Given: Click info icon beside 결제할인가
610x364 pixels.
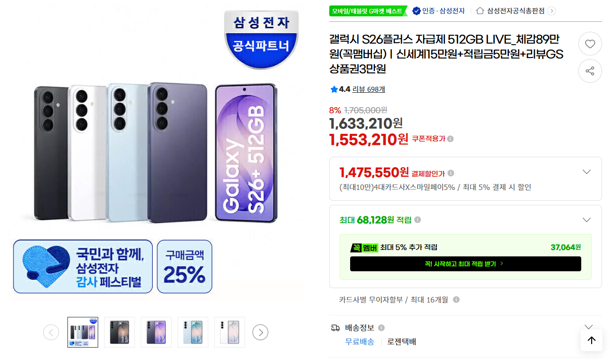Looking at the screenshot, I should [x=451, y=173].
